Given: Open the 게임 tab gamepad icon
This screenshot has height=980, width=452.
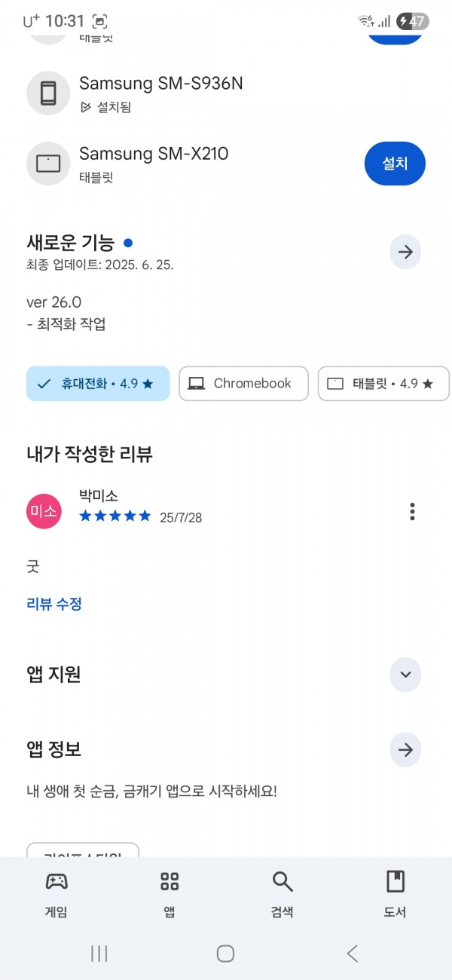Looking at the screenshot, I should (x=56, y=880).
